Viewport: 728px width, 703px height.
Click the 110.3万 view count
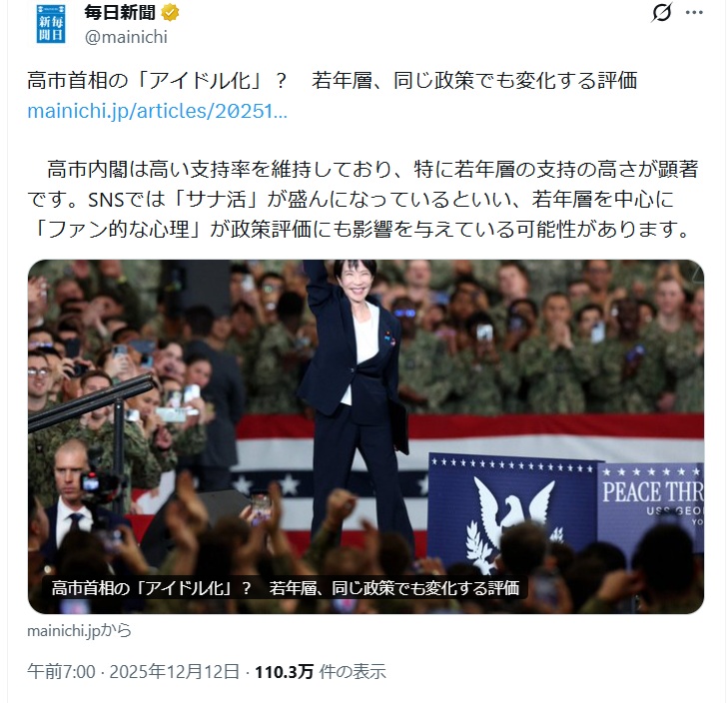(285, 671)
